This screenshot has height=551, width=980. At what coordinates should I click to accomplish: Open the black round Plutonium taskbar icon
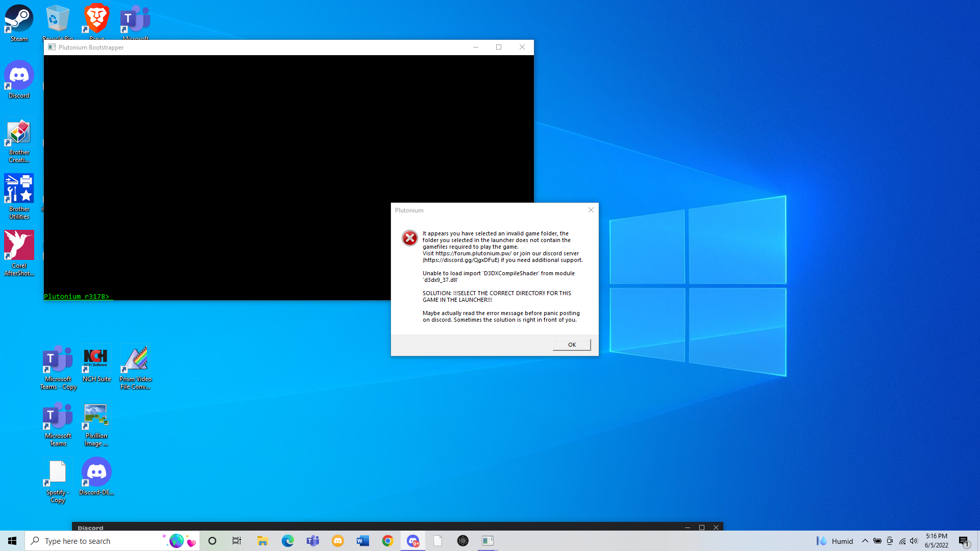pos(463,541)
